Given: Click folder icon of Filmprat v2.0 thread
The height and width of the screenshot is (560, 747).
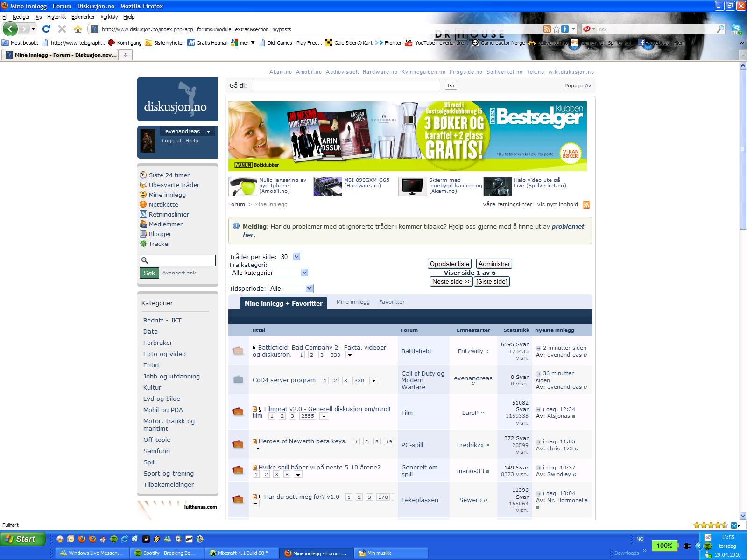Looking at the screenshot, I should tap(238, 412).
